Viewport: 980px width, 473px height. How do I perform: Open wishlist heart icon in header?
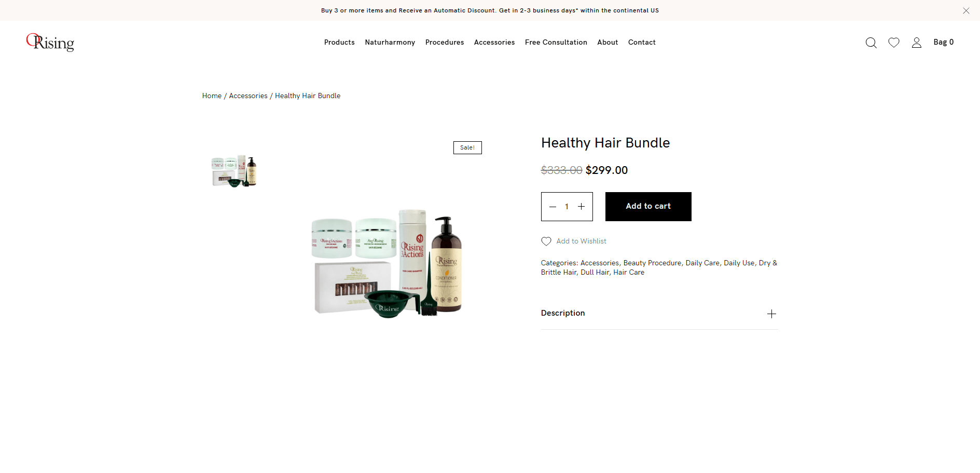click(894, 43)
